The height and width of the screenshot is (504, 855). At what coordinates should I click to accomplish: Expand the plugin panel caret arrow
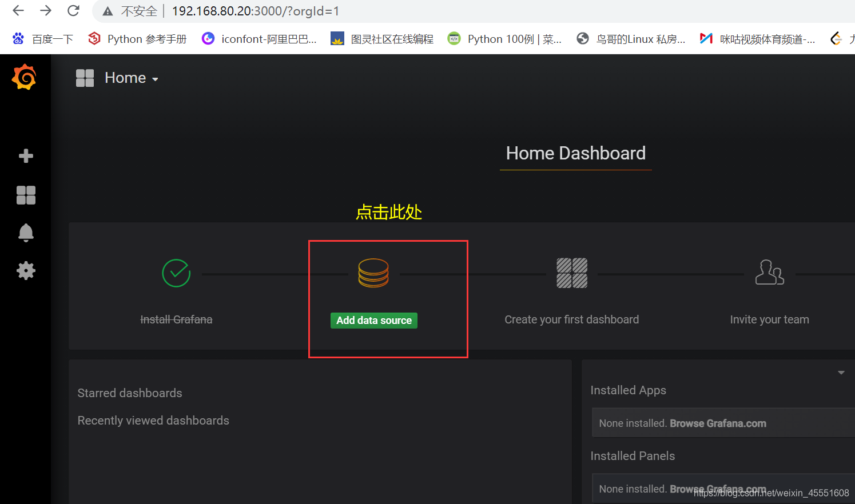(x=841, y=373)
